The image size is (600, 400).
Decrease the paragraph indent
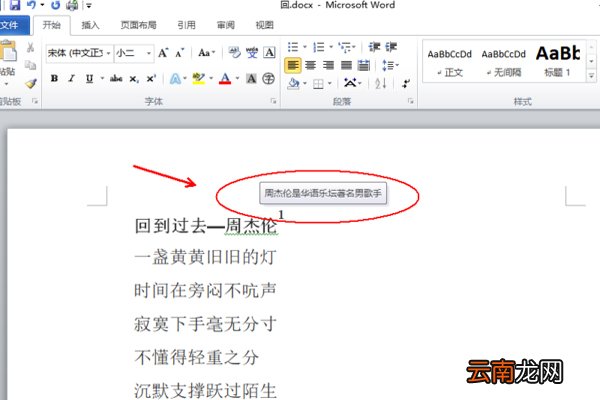[374, 47]
